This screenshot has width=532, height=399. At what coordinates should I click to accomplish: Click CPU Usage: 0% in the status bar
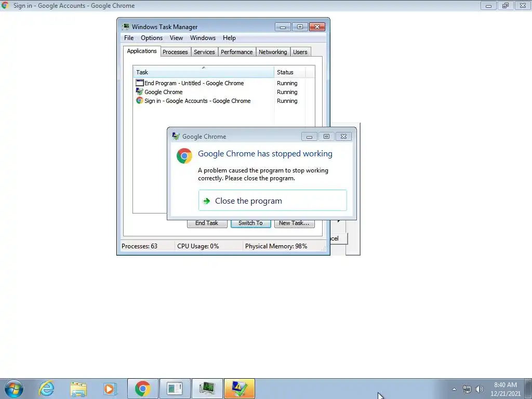click(198, 246)
